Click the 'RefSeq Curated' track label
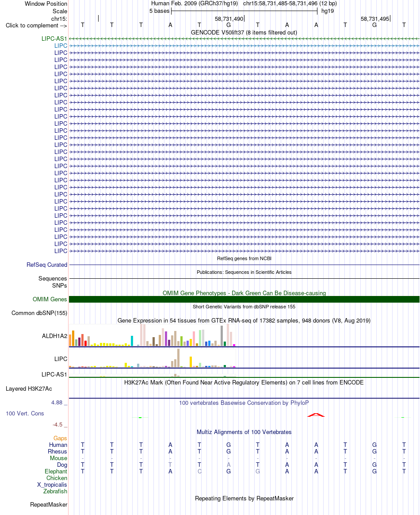420x515 pixels. pos(47,265)
